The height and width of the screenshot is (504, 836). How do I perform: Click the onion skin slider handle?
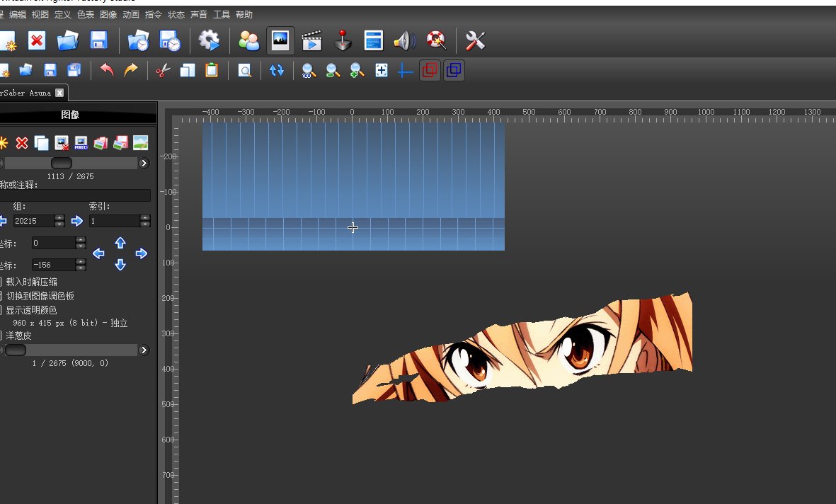[x=16, y=350]
